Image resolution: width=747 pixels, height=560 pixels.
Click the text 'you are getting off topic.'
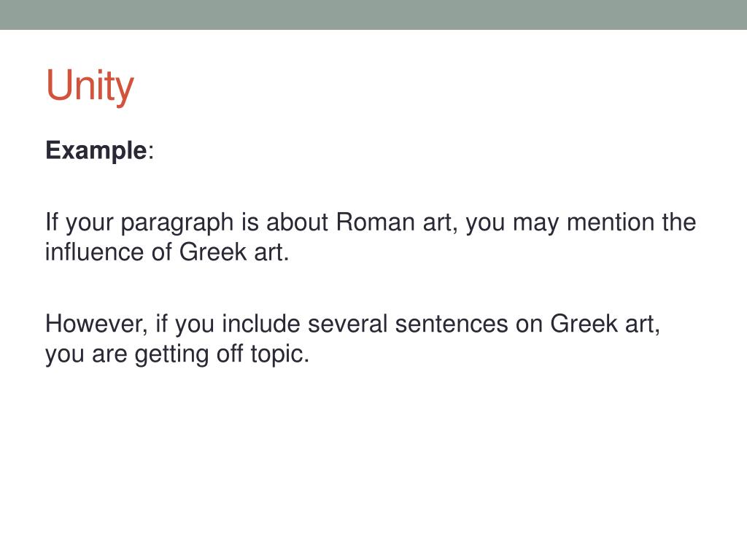click(x=177, y=354)
